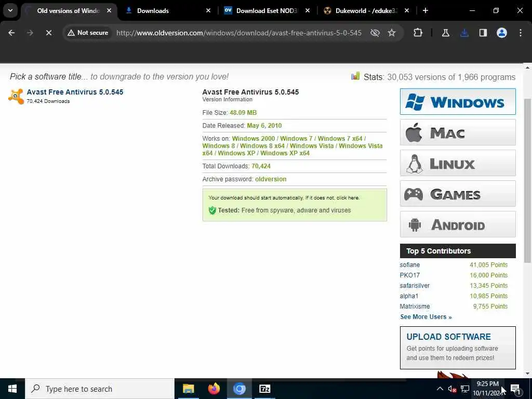Click the 48.09 MB file size value

point(243,113)
